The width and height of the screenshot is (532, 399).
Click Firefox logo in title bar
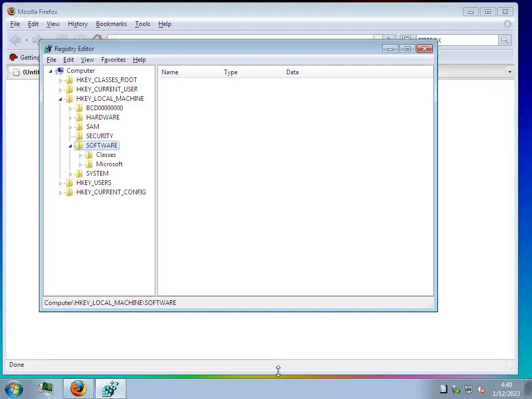pyautogui.click(x=11, y=11)
